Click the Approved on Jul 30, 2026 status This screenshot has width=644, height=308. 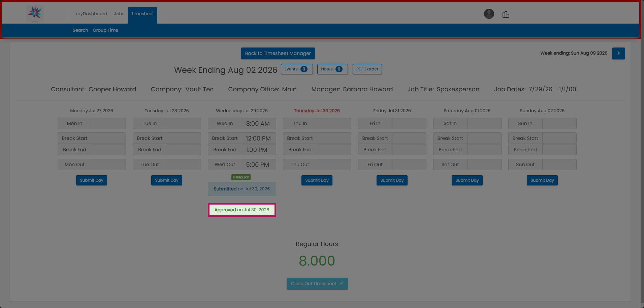[x=242, y=210]
